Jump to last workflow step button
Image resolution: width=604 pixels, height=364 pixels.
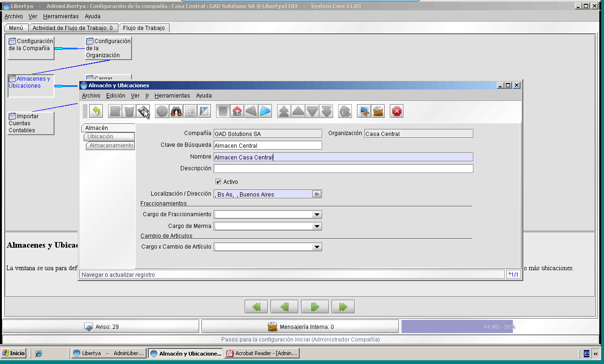coord(343,307)
